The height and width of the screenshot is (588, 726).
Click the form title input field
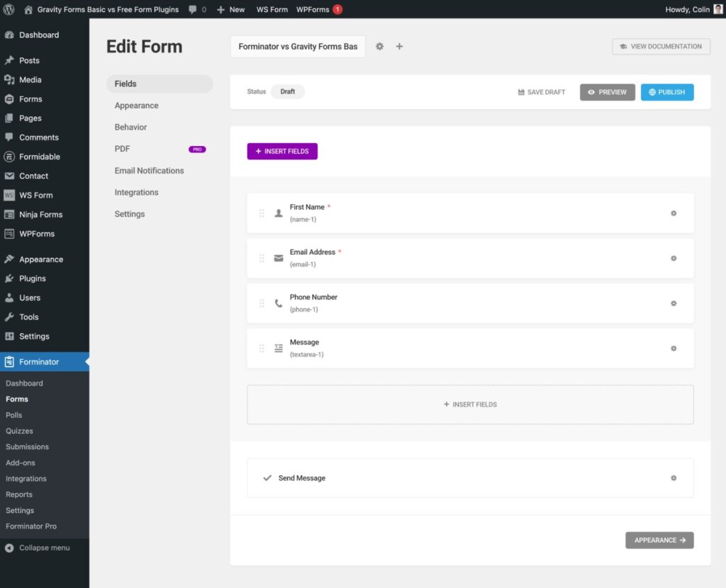point(298,46)
